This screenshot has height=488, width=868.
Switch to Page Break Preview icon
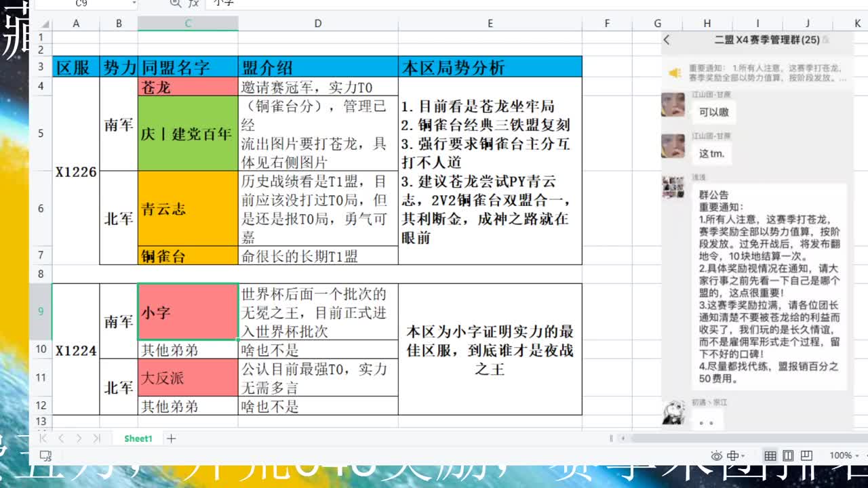(x=806, y=455)
